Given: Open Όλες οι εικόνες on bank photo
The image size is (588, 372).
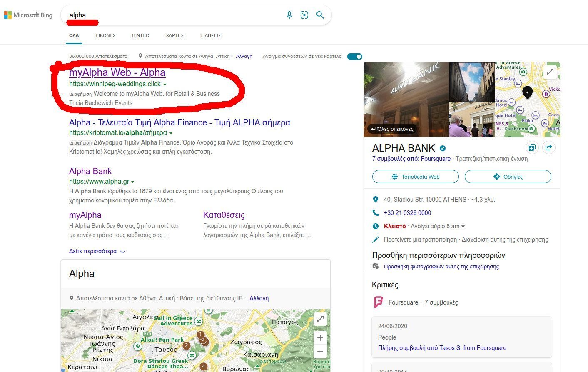Looking at the screenshot, I should 392,129.
